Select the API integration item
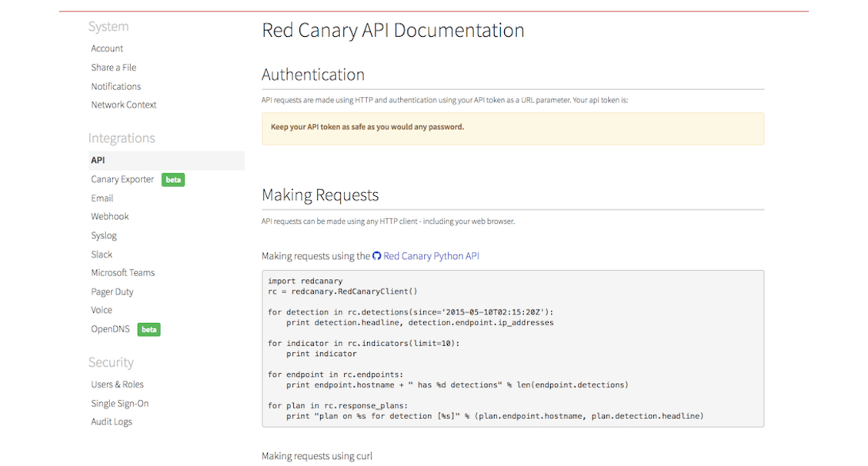 [98, 161]
